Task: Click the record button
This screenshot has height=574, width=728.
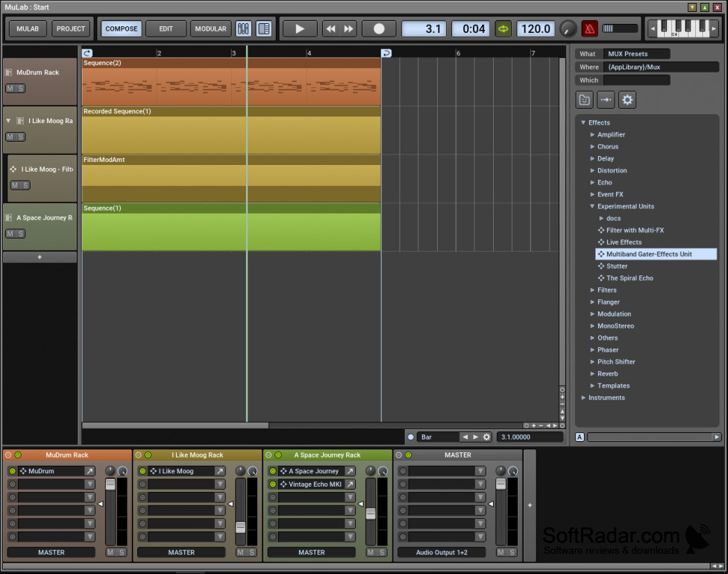Action: [379, 29]
